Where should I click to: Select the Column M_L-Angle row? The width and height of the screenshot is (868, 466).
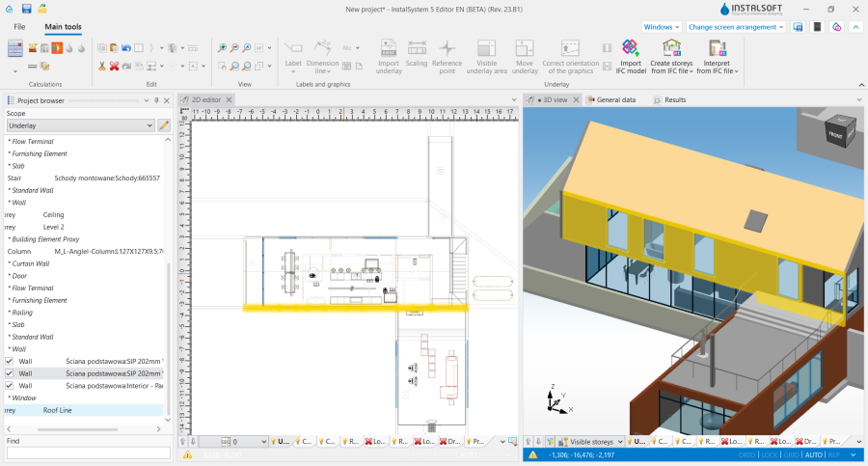click(x=83, y=252)
